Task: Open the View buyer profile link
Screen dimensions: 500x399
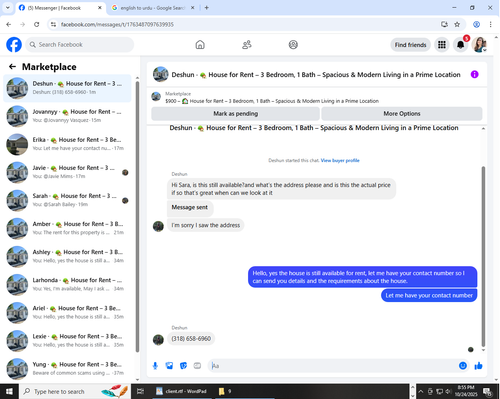Action: 340,160
